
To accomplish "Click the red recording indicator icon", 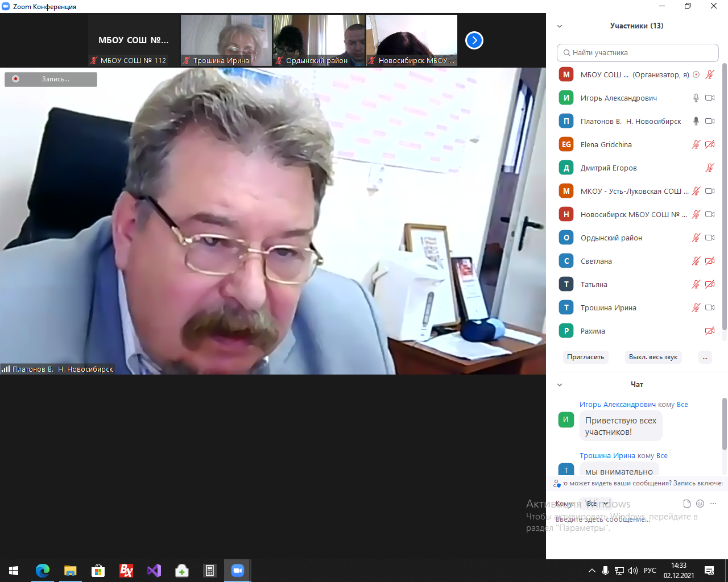I will point(16,79).
